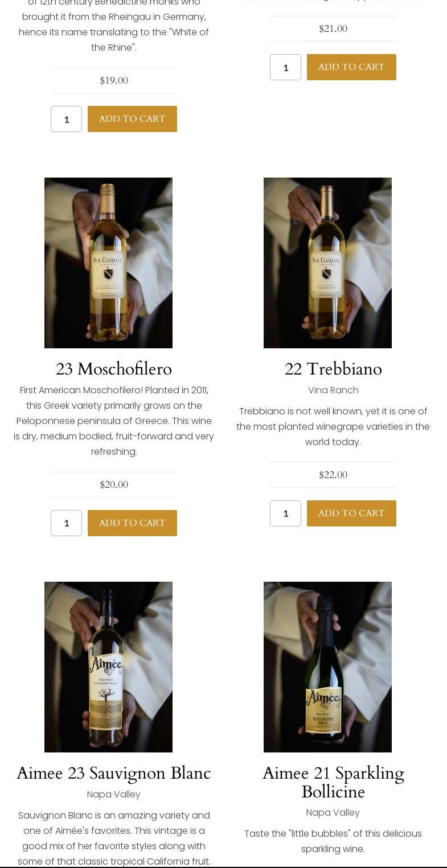Screen dimensions: 447x868
Task: Click the $22.00 Trebbiano price
Action: point(333,475)
